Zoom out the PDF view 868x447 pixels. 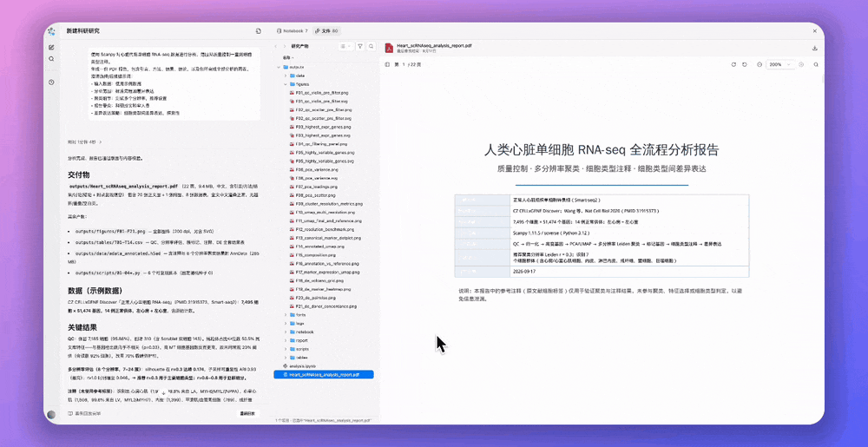tap(759, 65)
